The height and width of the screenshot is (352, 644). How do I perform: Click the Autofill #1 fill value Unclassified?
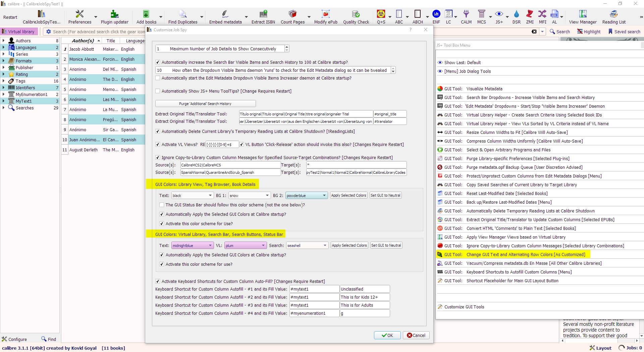click(365, 289)
